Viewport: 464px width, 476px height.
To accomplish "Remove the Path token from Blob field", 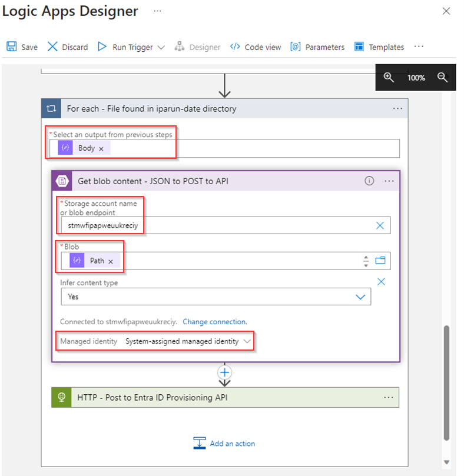I will click(x=111, y=261).
